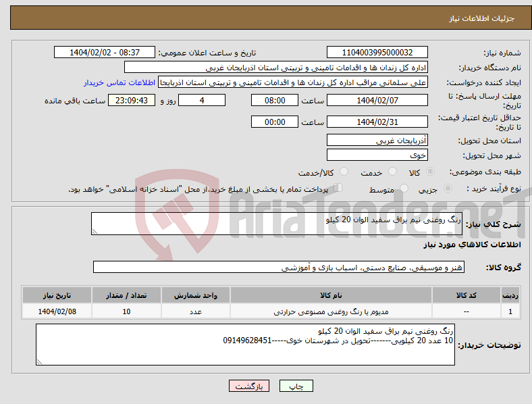Click the price validity date 1404/02/31
Viewport: 532px width, 404px height.
[377, 122]
